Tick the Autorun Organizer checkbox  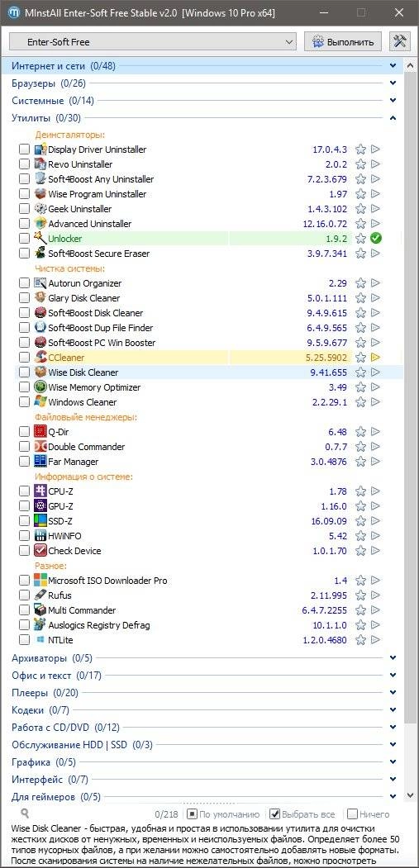[x=25, y=283]
